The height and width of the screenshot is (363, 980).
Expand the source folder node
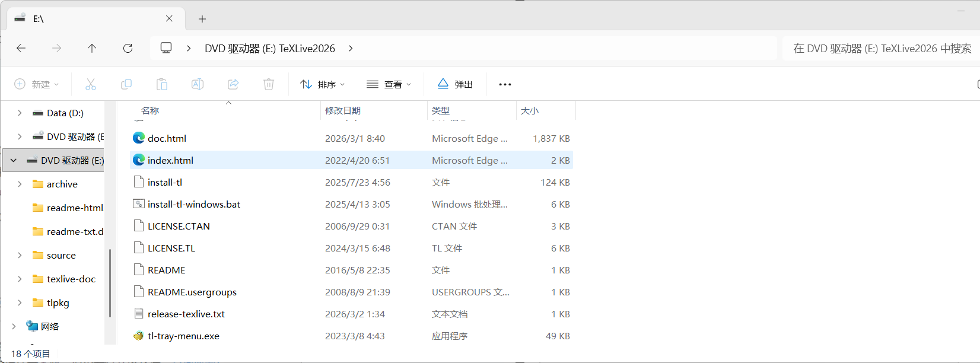click(x=20, y=255)
